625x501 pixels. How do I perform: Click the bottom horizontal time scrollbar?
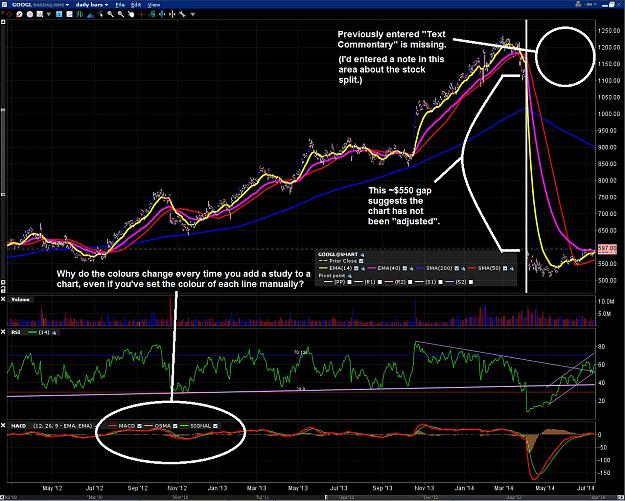[x=312, y=497]
